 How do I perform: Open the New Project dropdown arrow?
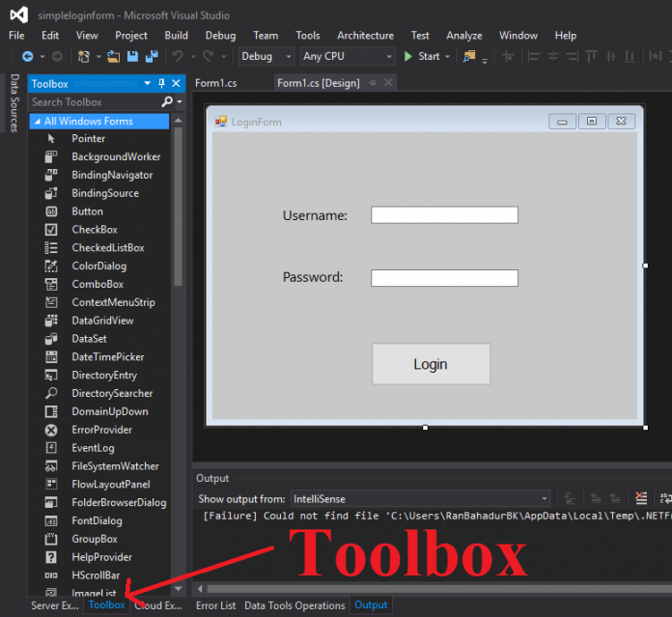98,57
